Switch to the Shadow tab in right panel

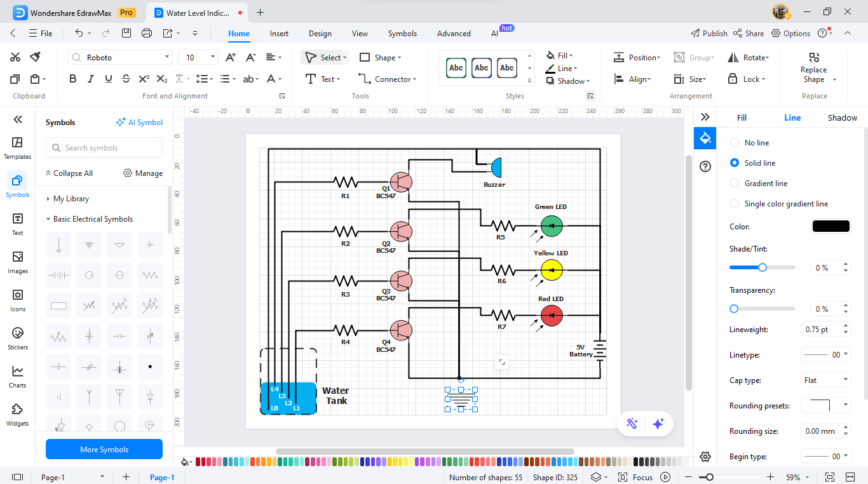pos(842,118)
